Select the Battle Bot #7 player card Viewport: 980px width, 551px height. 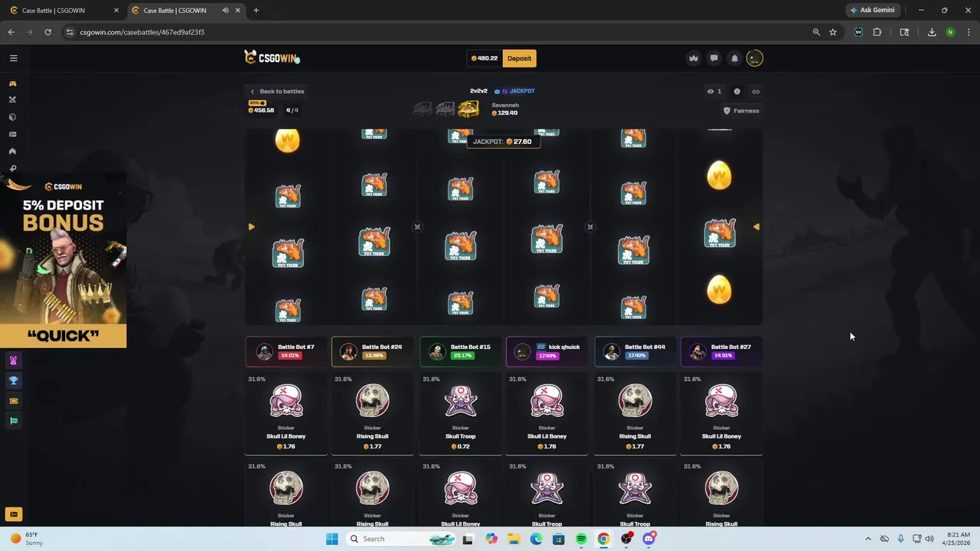coord(286,351)
